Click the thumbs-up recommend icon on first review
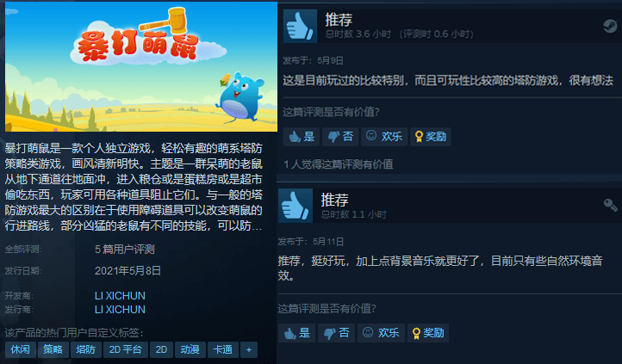Image resolution: width=622 pixels, height=364 pixels. pos(301,26)
